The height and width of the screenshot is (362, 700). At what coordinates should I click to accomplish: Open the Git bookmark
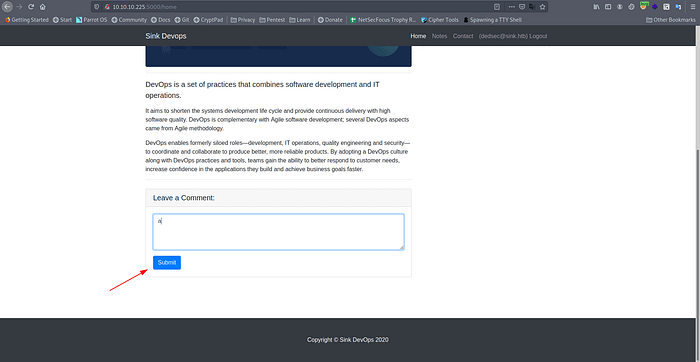pos(182,20)
